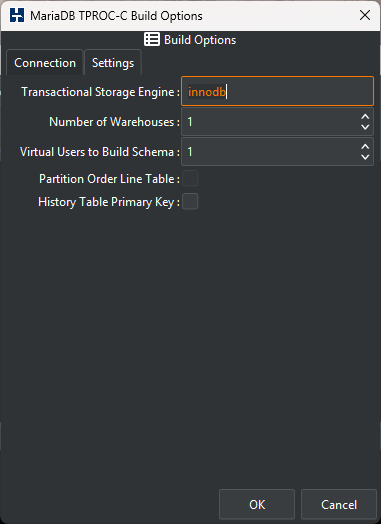Click the 'Transactional Storage Engine :' label
Viewport: 381px width, 524px height.
pyautogui.click(x=101, y=92)
